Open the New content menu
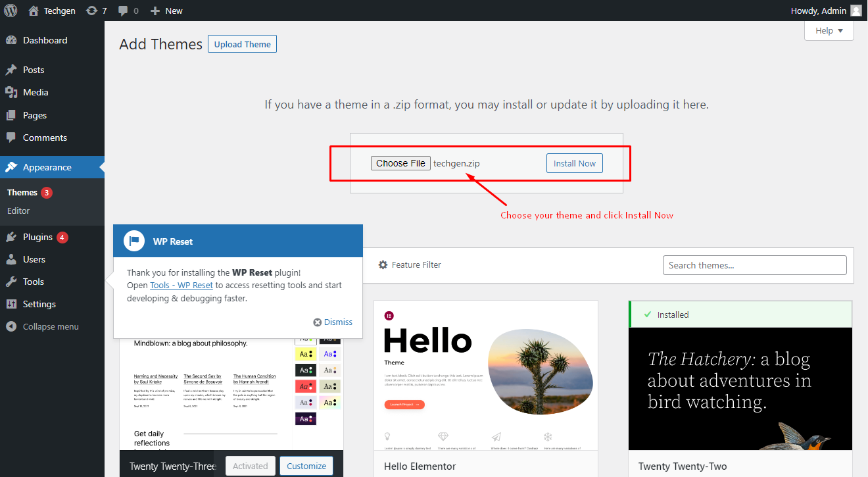 (x=166, y=11)
